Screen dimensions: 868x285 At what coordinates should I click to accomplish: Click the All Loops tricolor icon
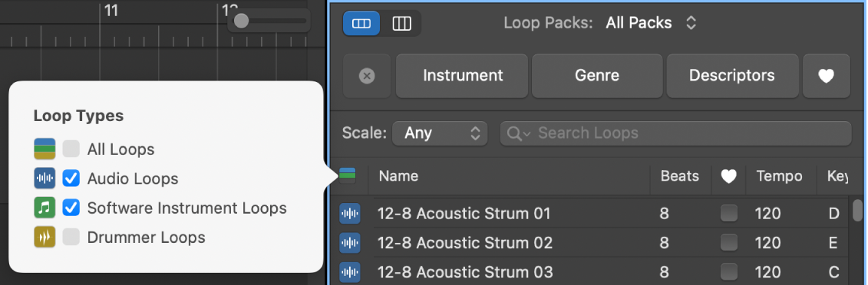click(45, 149)
